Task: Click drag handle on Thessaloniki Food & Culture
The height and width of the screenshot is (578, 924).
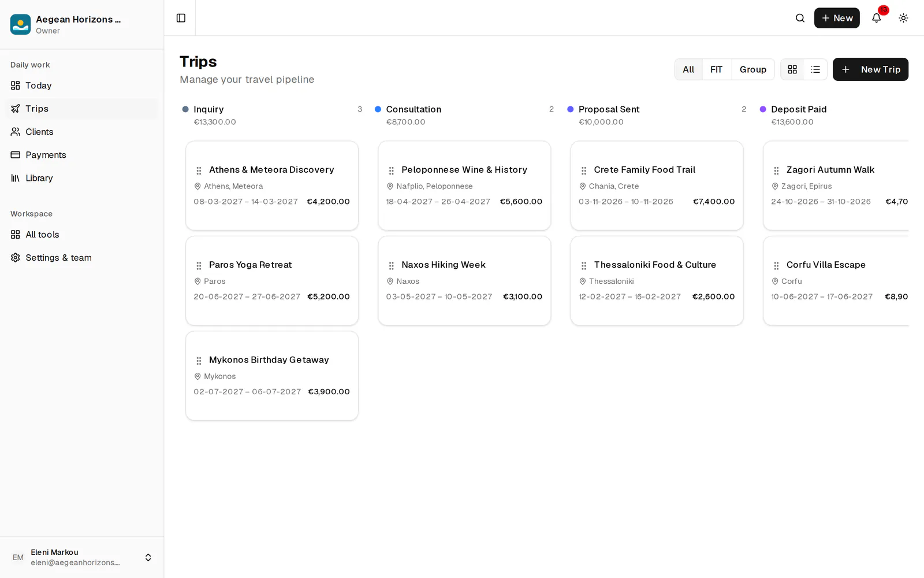Action: coord(584,265)
